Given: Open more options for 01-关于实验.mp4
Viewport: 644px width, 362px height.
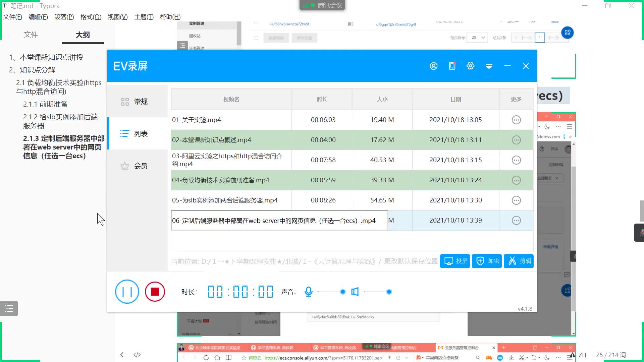Looking at the screenshot, I should 516,120.
